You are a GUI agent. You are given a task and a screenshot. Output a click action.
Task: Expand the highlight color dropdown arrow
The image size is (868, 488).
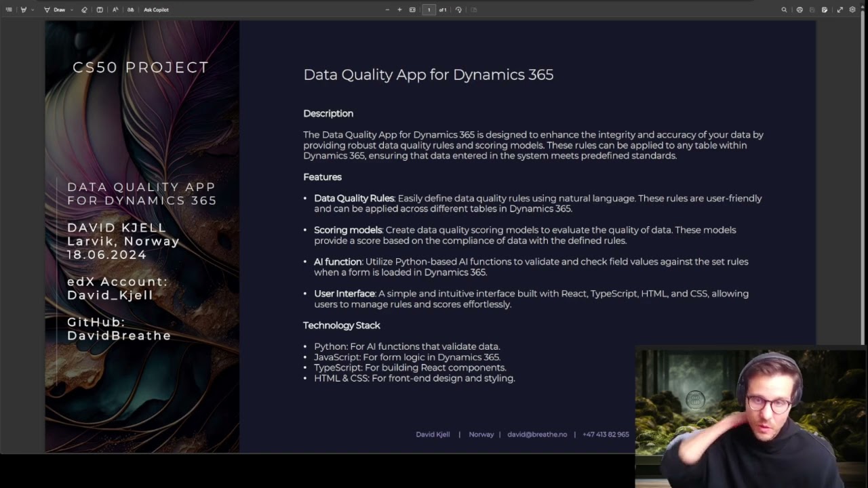tap(33, 9)
